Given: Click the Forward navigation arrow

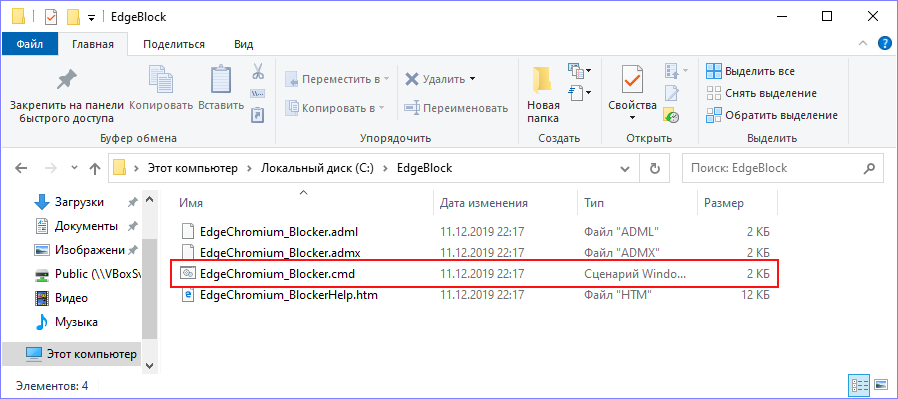Looking at the screenshot, I should point(50,168).
